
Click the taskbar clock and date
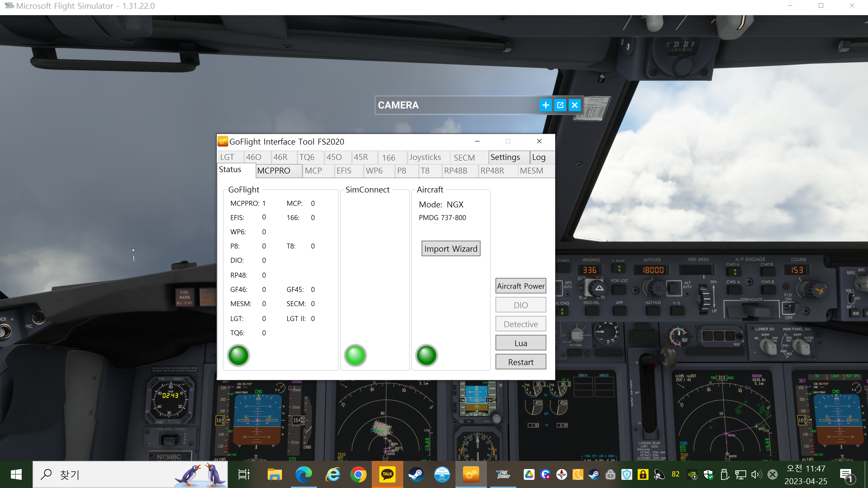[806, 475]
